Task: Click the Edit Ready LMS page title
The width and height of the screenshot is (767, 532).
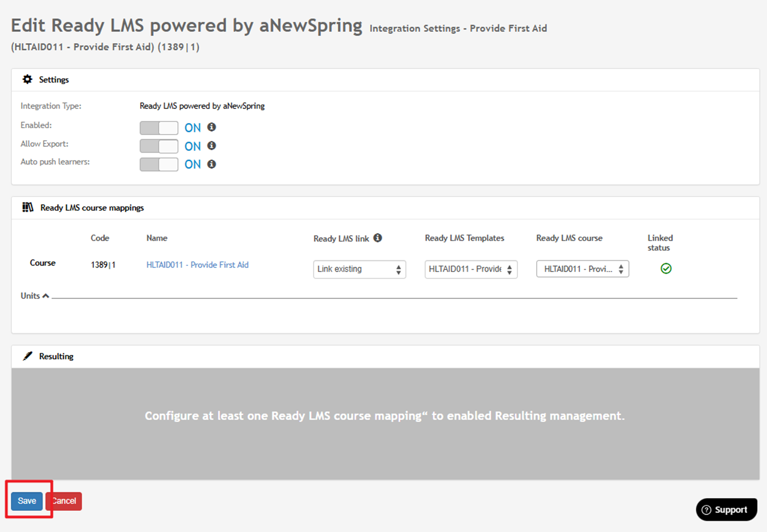Action: pos(186,25)
